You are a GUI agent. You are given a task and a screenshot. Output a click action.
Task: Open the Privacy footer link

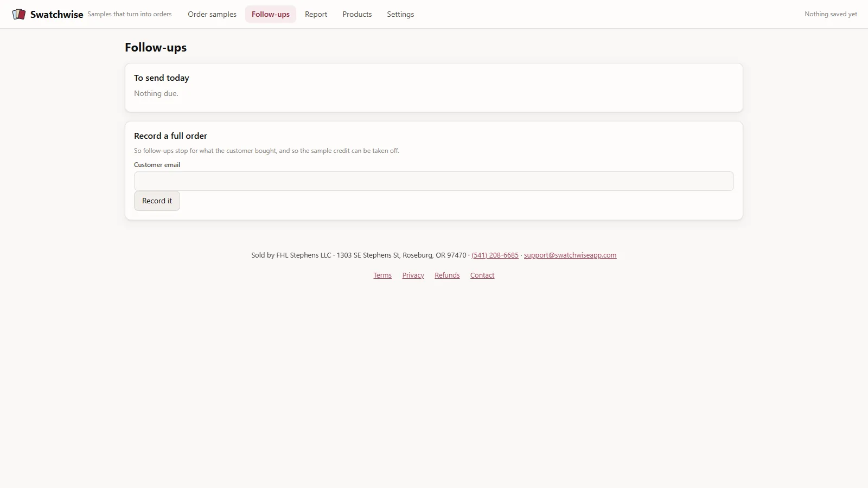coord(413,275)
